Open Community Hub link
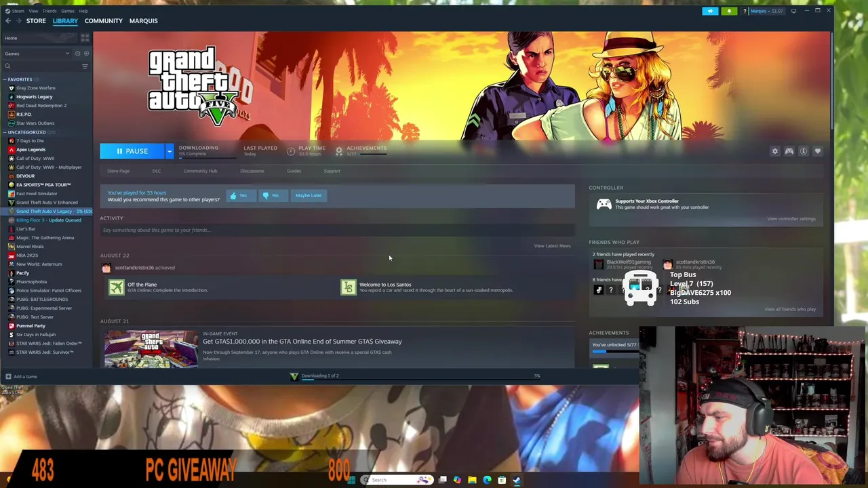 200,171
